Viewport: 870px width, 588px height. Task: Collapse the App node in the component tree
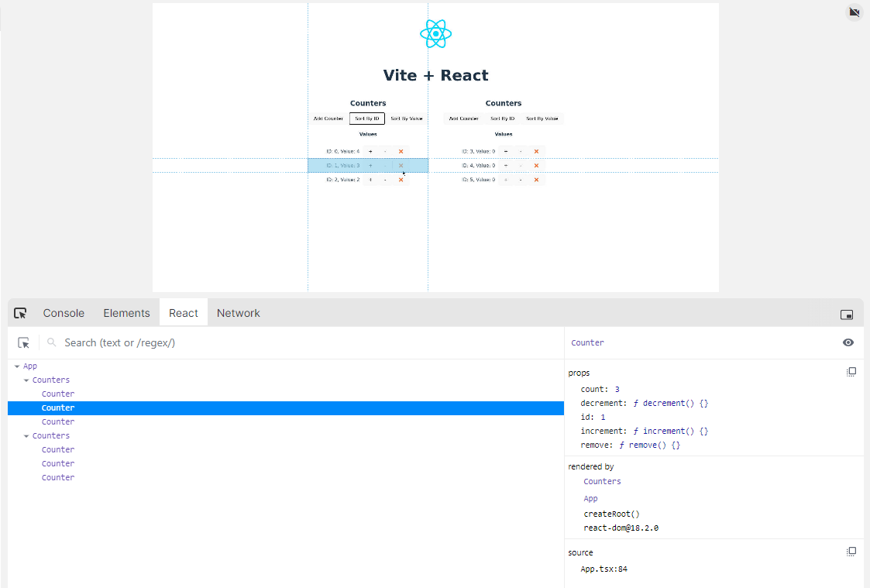tap(15, 365)
